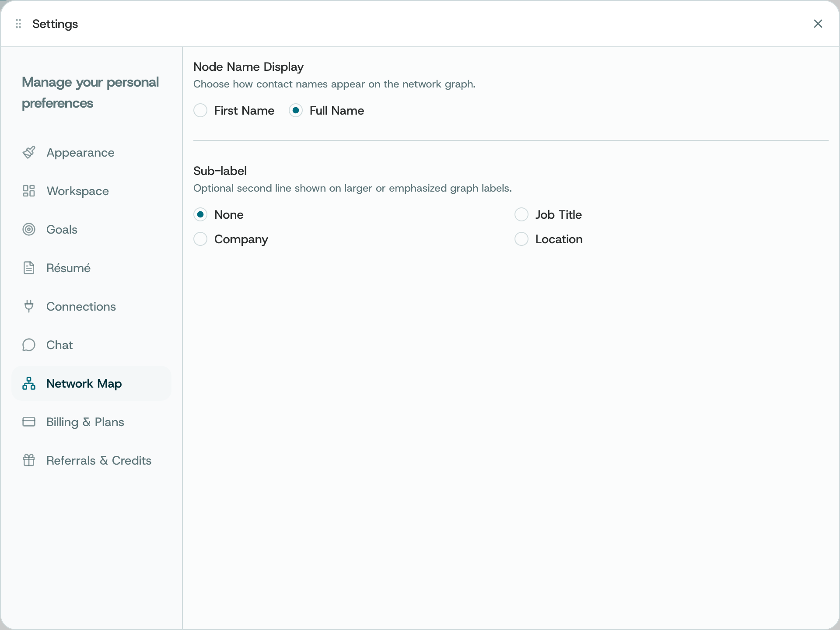Viewport: 840px width, 630px height.
Task: Open the Appearance settings section
Action: pyautogui.click(x=91, y=153)
